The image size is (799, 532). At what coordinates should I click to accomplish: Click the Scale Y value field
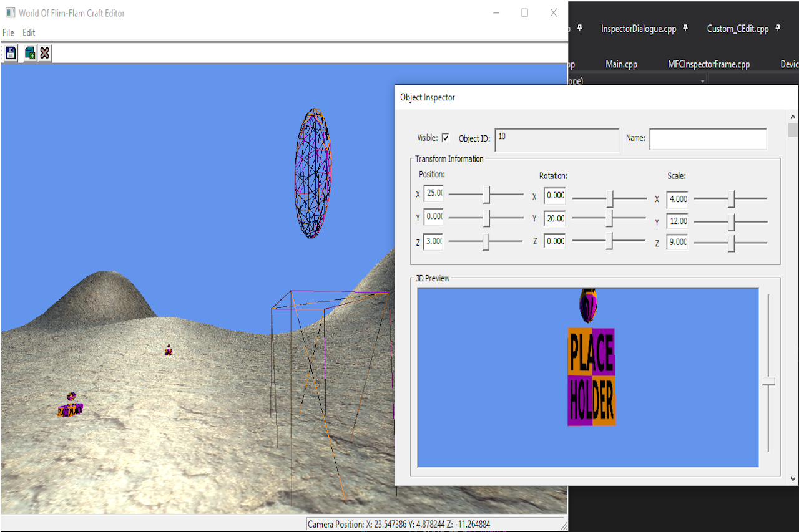677,221
